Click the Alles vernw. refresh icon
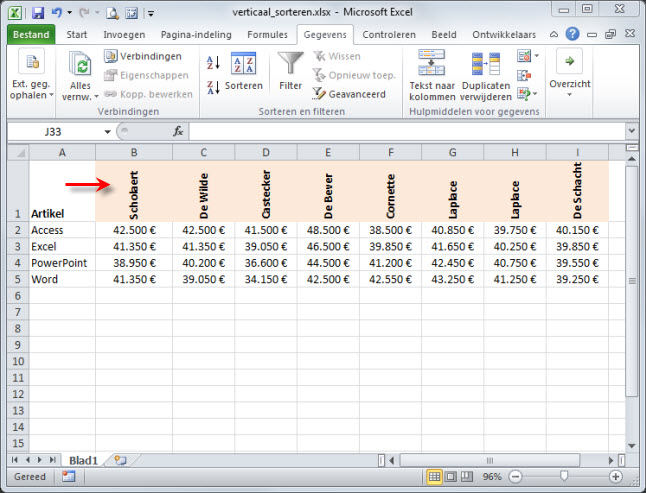 80,63
